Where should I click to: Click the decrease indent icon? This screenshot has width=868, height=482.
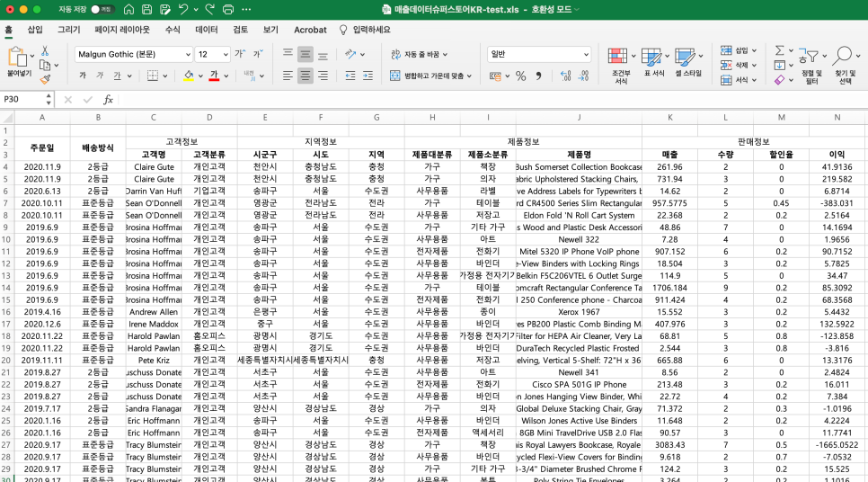tap(350, 76)
